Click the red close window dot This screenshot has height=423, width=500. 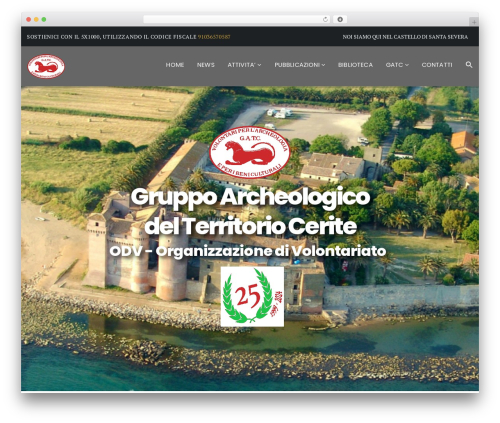[29, 20]
